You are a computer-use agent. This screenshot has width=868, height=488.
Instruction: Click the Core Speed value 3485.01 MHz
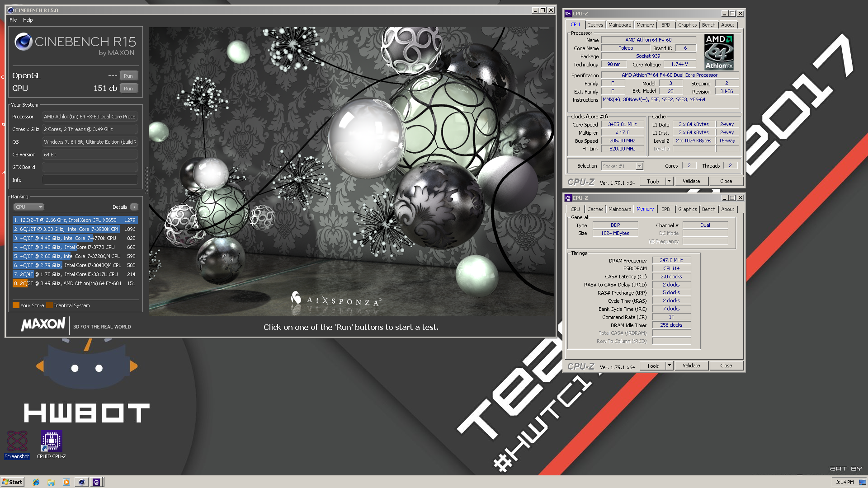(x=622, y=125)
